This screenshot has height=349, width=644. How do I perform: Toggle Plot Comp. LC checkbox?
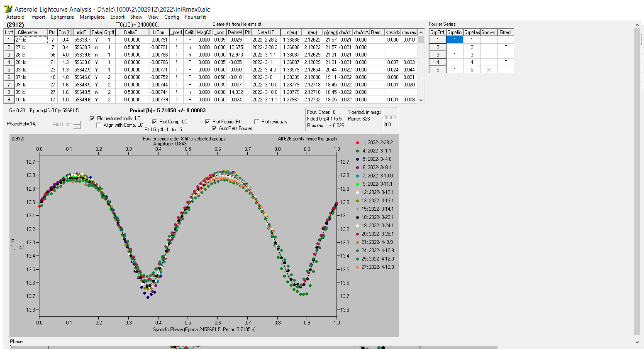154,122
